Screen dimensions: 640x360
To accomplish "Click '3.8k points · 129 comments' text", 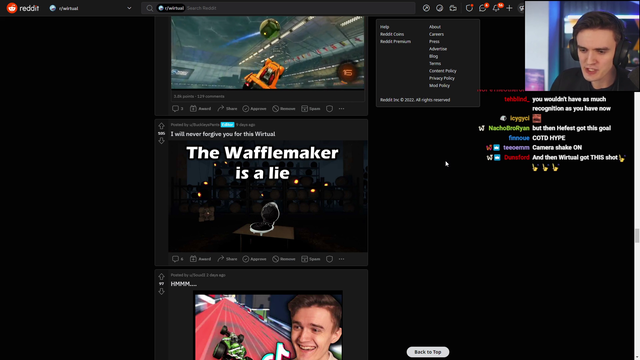I will (199, 96).
